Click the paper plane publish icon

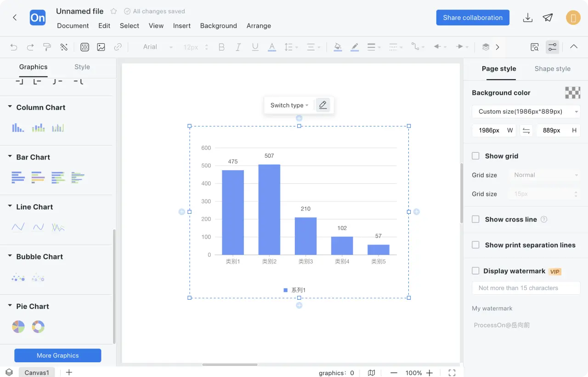pos(548,17)
